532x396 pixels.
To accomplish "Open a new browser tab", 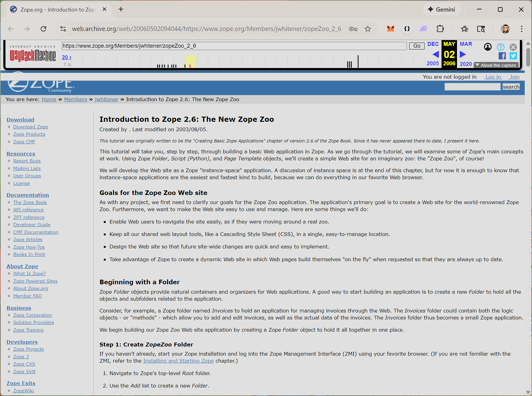I will tap(121, 9).
